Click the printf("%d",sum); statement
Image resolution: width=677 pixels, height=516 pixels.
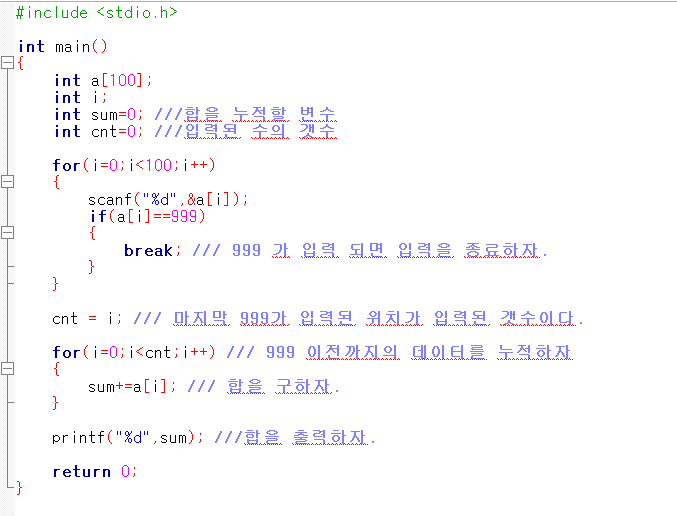click(127, 438)
